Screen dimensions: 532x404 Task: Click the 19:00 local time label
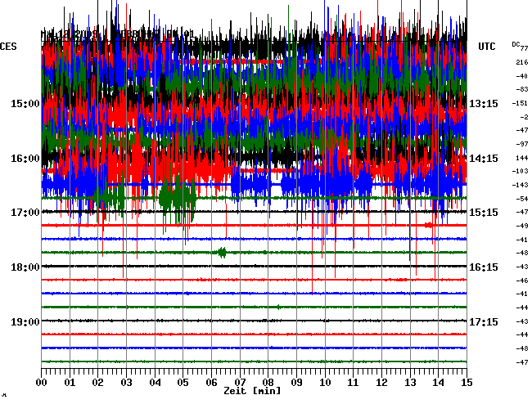pos(25,321)
